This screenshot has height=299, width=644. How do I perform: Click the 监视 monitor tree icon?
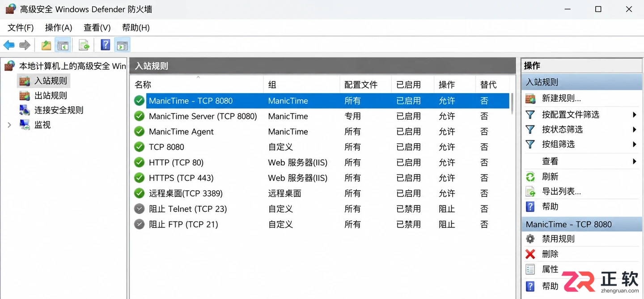point(25,125)
